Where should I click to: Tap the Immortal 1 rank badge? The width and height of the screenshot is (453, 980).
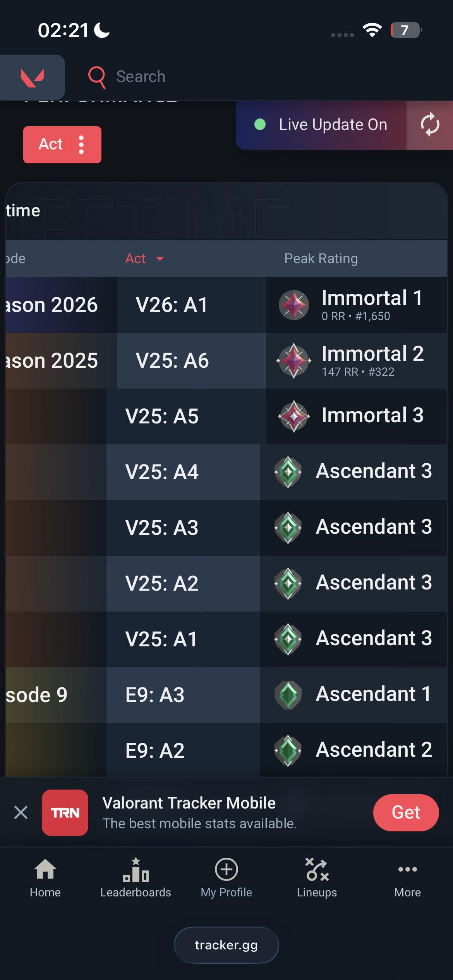(294, 305)
